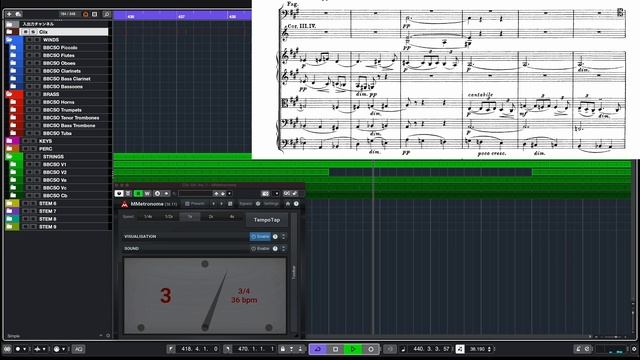Mute the BBCSO Piccolo track
640x360 pixels.
tap(29, 47)
